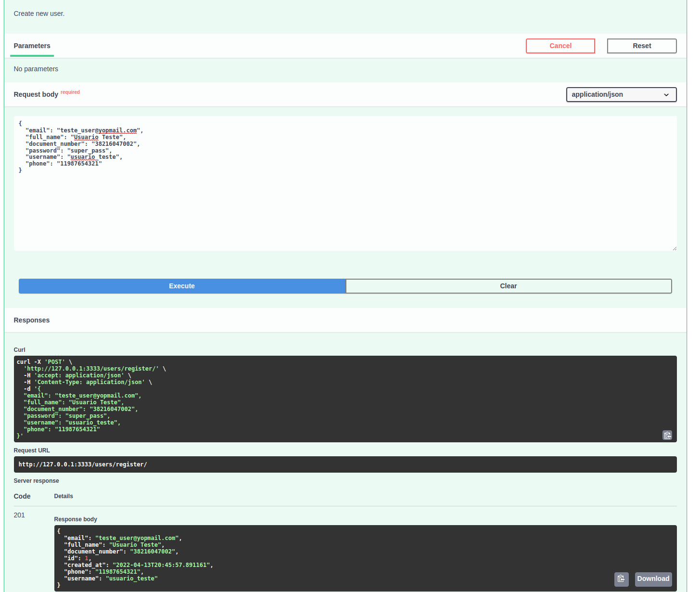Image resolution: width=700 pixels, height=592 pixels.
Task: Click the Content-Type header line in curl
Action: [88, 382]
